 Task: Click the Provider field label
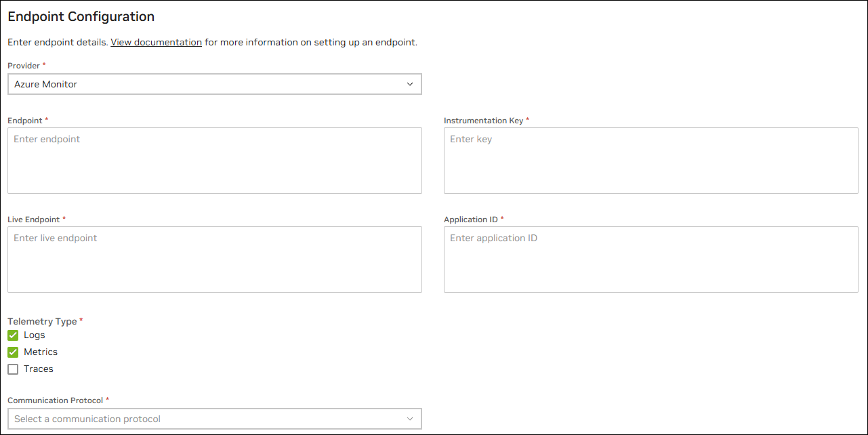[x=24, y=66]
